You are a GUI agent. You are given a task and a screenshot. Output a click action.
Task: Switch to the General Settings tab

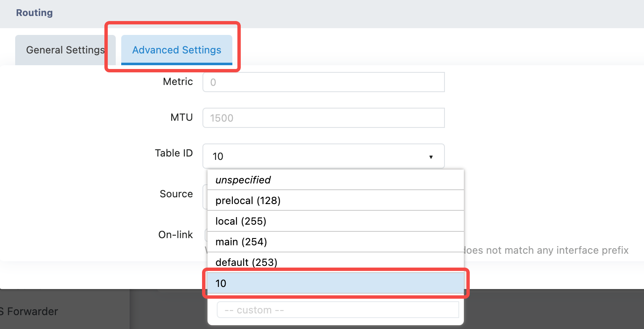(65, 50)
